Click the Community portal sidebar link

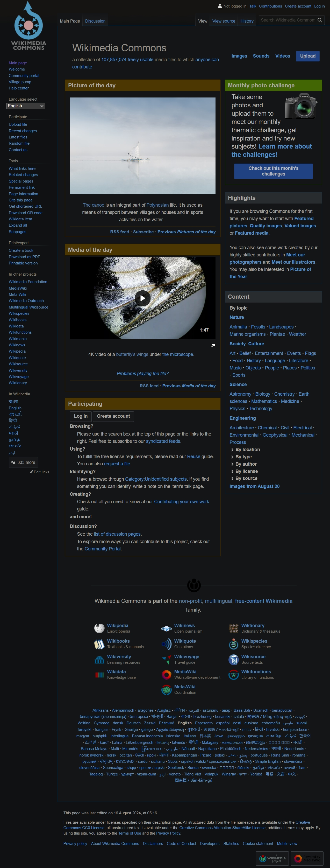click(24, 75)
